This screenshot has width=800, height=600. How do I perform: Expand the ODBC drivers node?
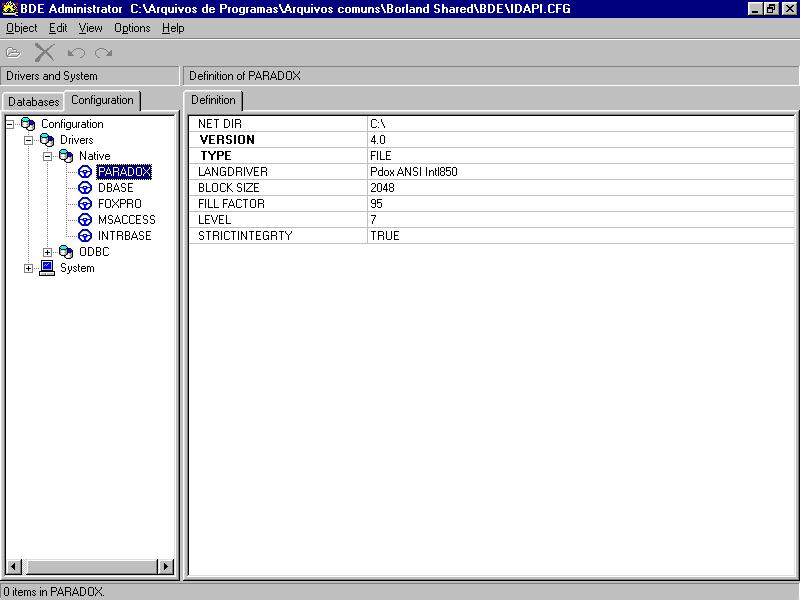(x=47, y=252)
